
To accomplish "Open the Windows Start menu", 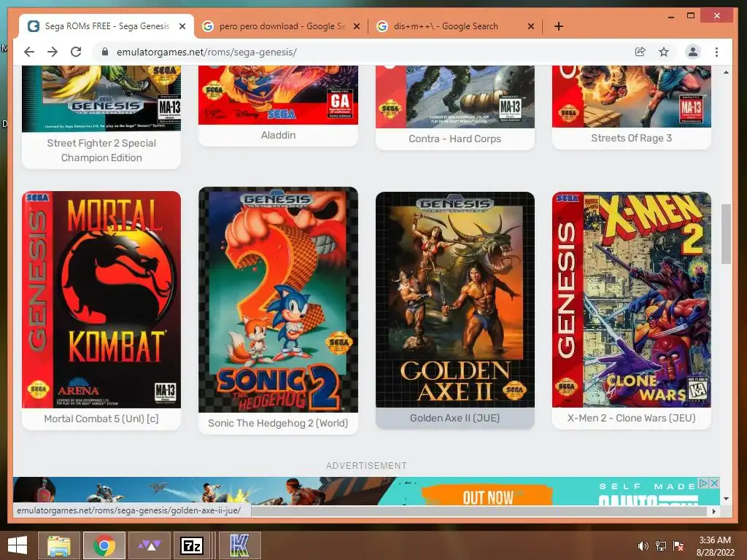I will (18, 545).
